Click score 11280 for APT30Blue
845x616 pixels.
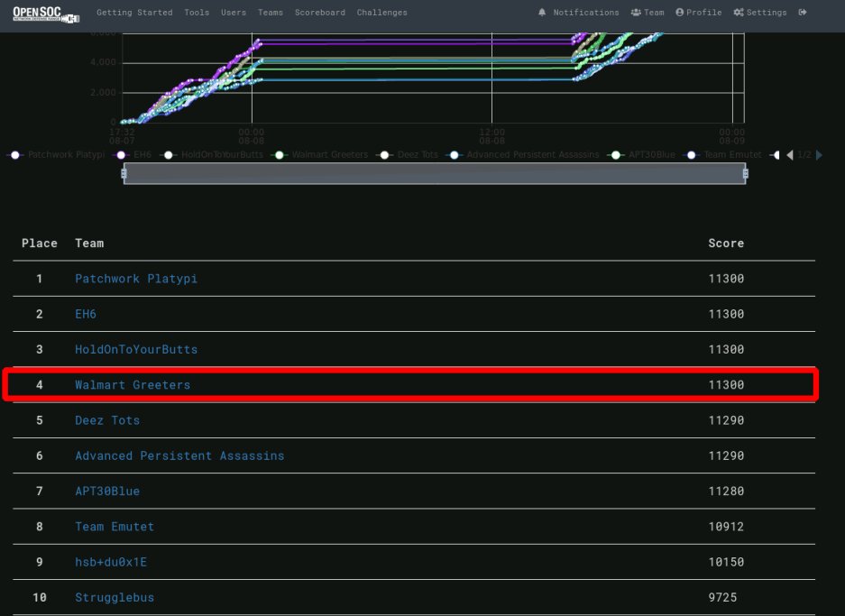726,491
